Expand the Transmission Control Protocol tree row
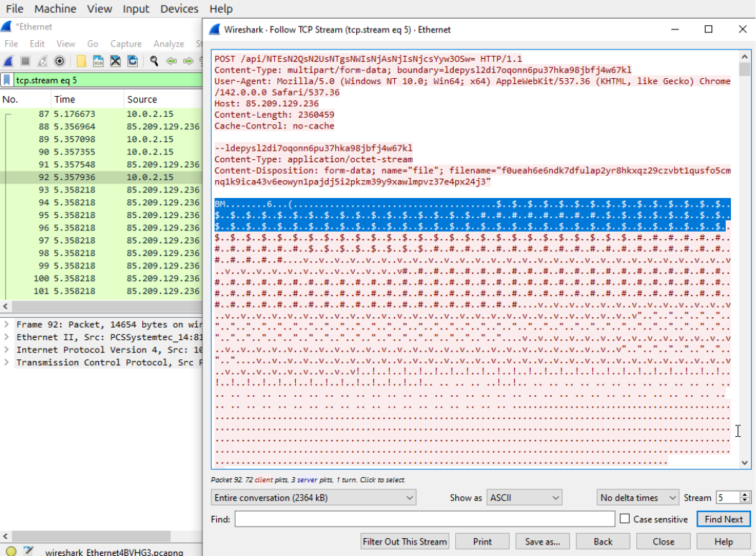The image size is (756, 556). 6,363
